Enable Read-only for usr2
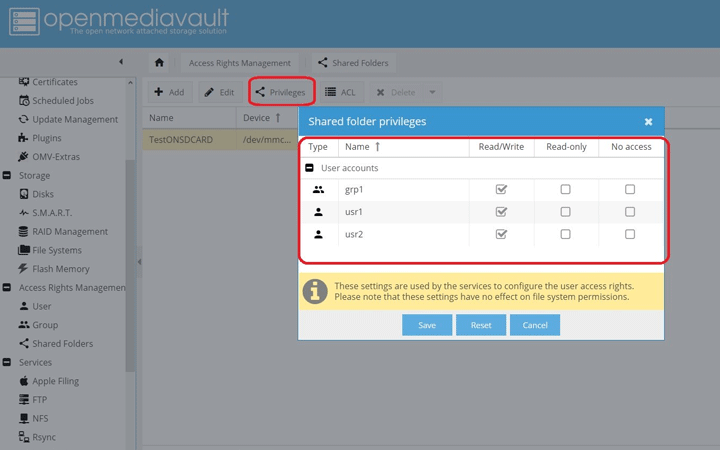This screenshot has width=720, height=450. coord(565,234)
